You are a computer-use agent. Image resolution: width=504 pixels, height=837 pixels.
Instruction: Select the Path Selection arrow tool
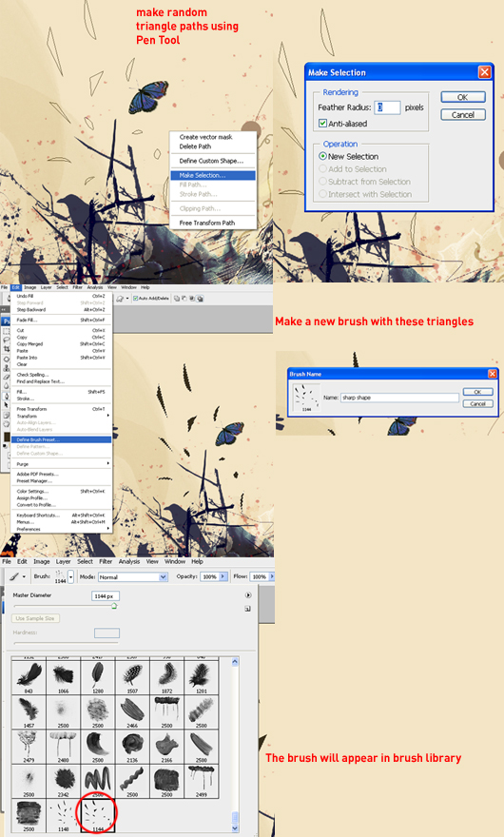(x=7, y=404)
